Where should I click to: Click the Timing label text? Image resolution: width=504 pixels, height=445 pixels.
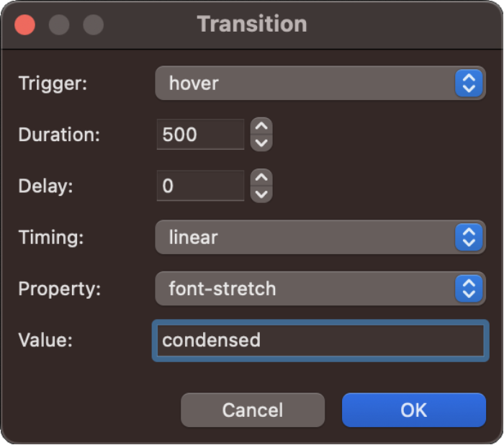pyautogui.click(x=51, y=238)
